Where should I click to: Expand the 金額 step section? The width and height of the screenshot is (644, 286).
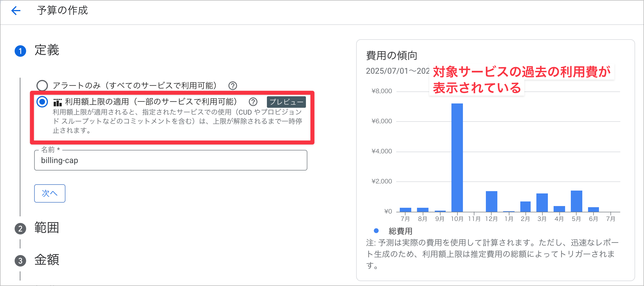click(47, 260)
